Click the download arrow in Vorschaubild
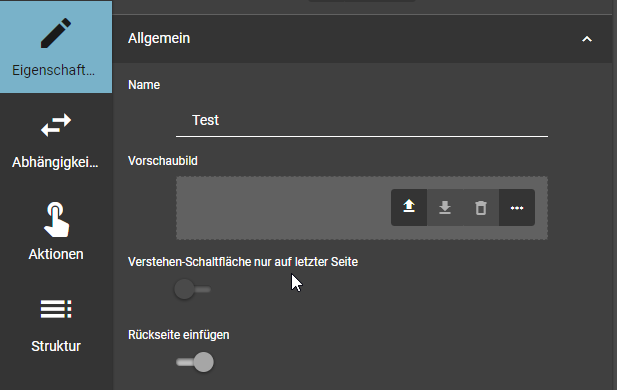617x390 pixels. point(445,207)
